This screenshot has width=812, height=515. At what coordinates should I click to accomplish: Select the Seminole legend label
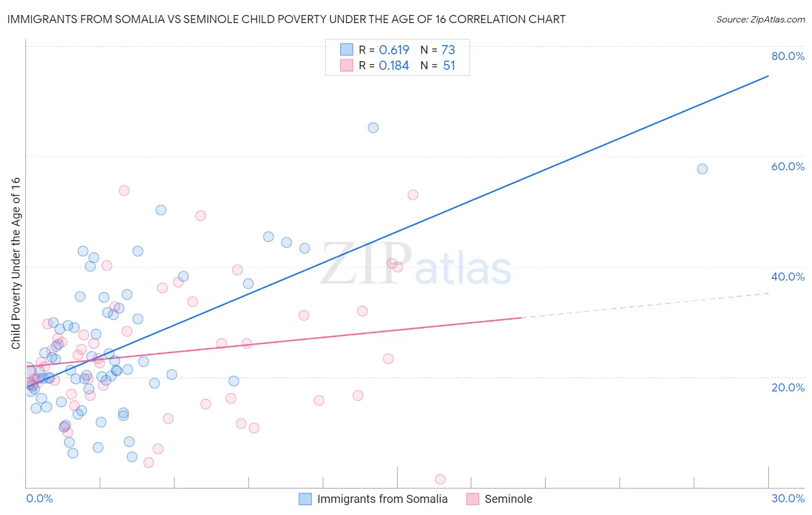pos(508,499)
